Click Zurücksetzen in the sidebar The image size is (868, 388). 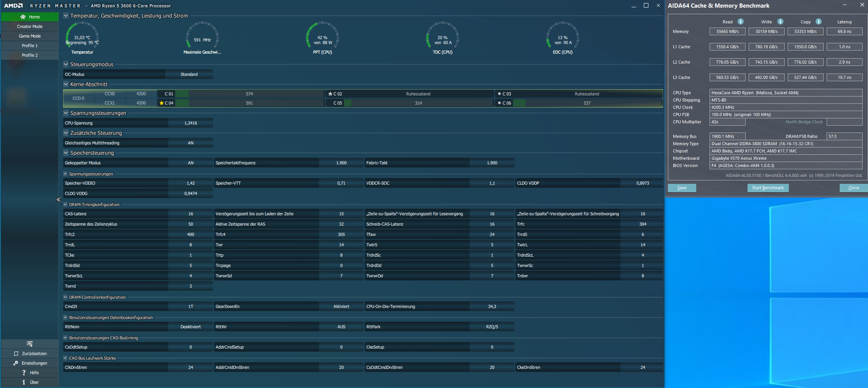[30, 354]
